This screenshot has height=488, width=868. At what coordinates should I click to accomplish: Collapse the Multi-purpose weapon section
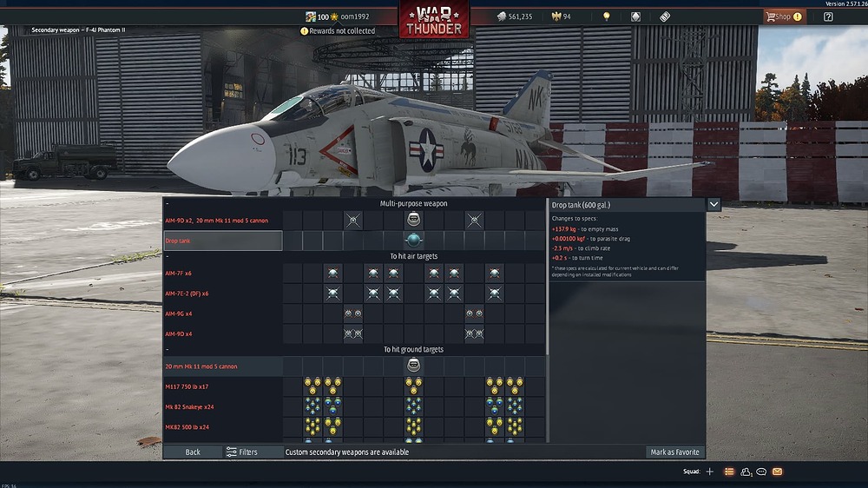click(x=168, y=204)
